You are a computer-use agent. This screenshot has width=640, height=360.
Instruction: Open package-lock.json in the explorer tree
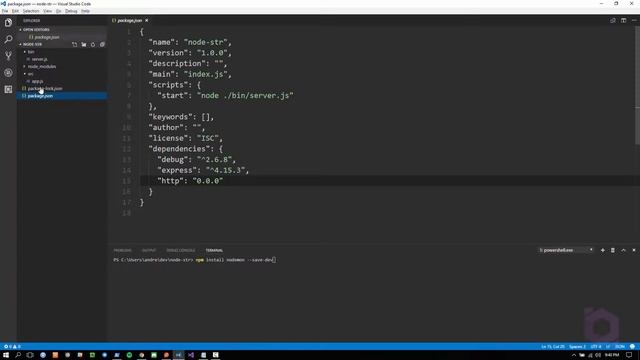coord(62,89)
